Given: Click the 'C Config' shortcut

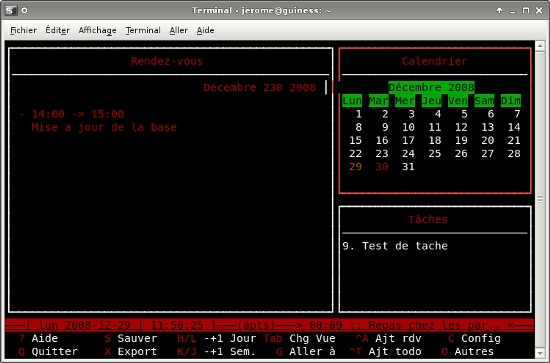Looking at the screenshot, I should [475, 338].
